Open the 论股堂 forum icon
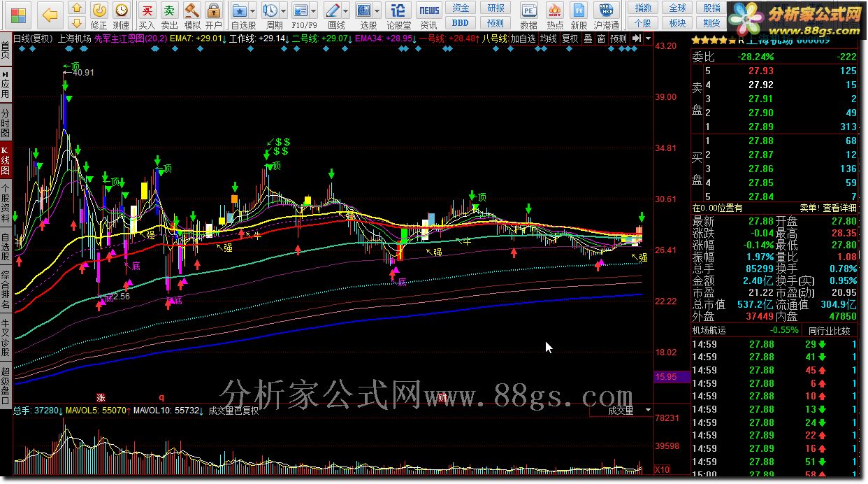This screenshot has width=868, height=484. click(398, 15)
